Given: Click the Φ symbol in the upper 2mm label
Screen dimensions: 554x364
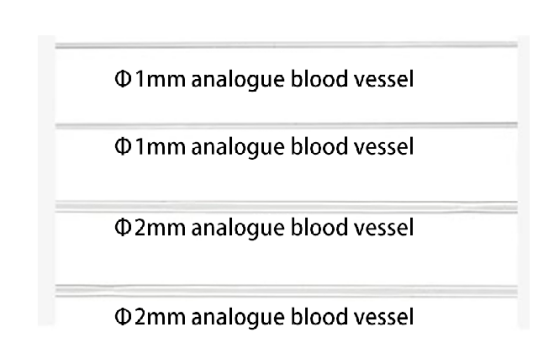Looking at the screenshot, I should (x=123, y=228).
